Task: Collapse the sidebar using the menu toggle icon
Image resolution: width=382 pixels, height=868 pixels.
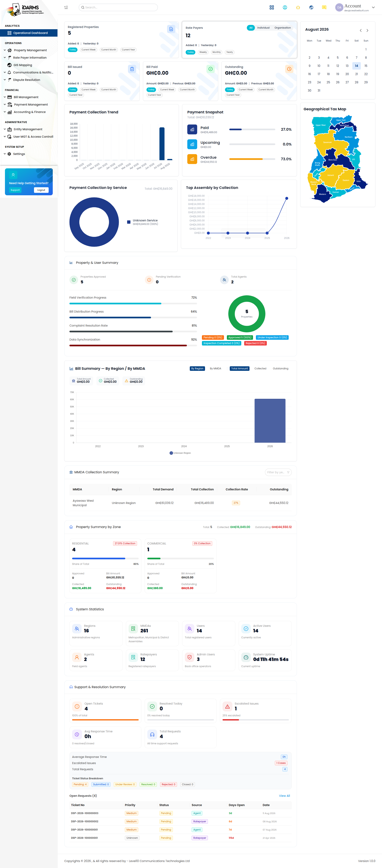Action: (66, 7)
